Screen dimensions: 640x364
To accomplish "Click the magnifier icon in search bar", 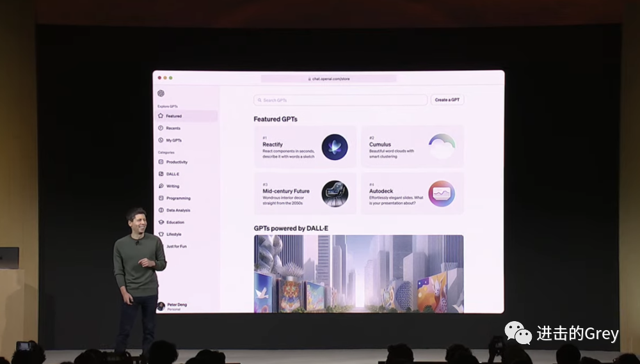I will tap(260, 100).
